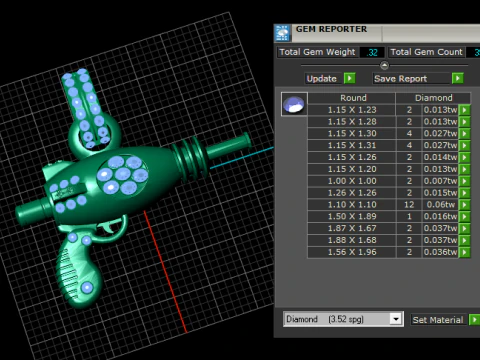This screenshot has height=360, width=480.
Task: Click green arrow for 1.88 X 1.68 row
Action: pyautogui.click(x=464, y=240)
